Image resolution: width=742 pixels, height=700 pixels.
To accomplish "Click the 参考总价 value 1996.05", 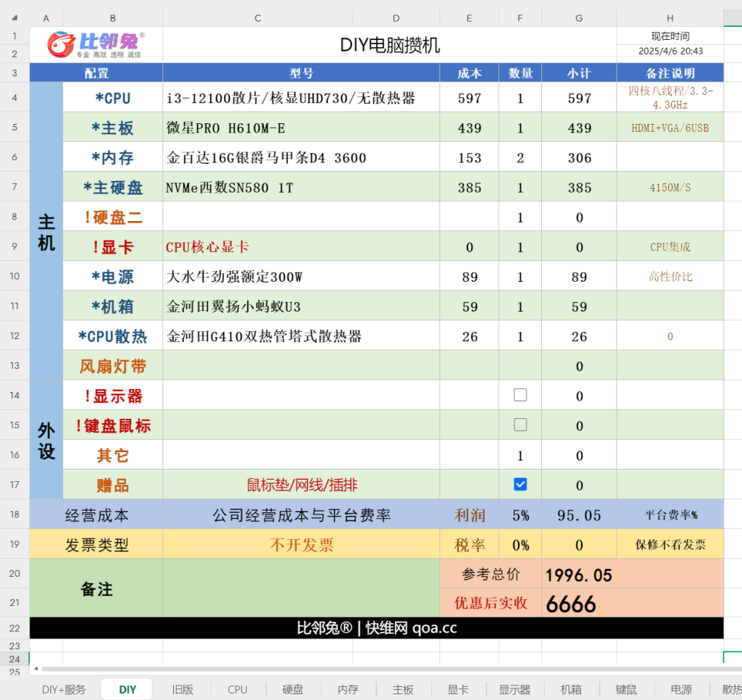I will 633,574.
